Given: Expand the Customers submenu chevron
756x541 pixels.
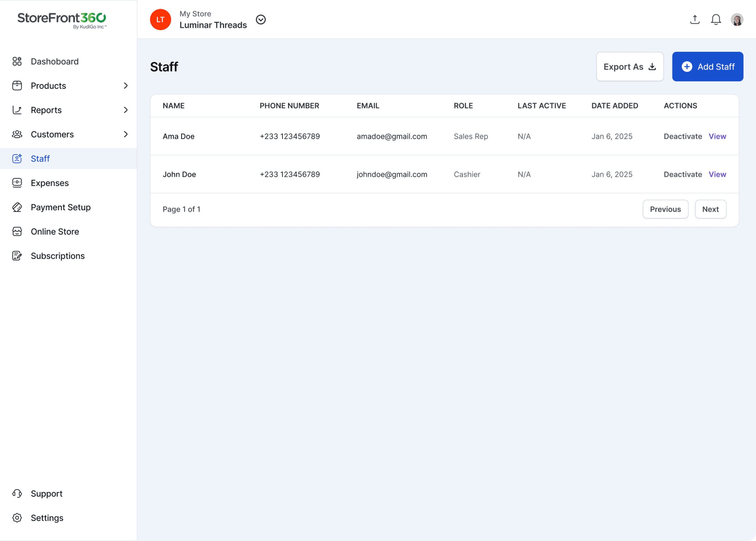Looking at the screenshot, I should [x=126, y=134].
